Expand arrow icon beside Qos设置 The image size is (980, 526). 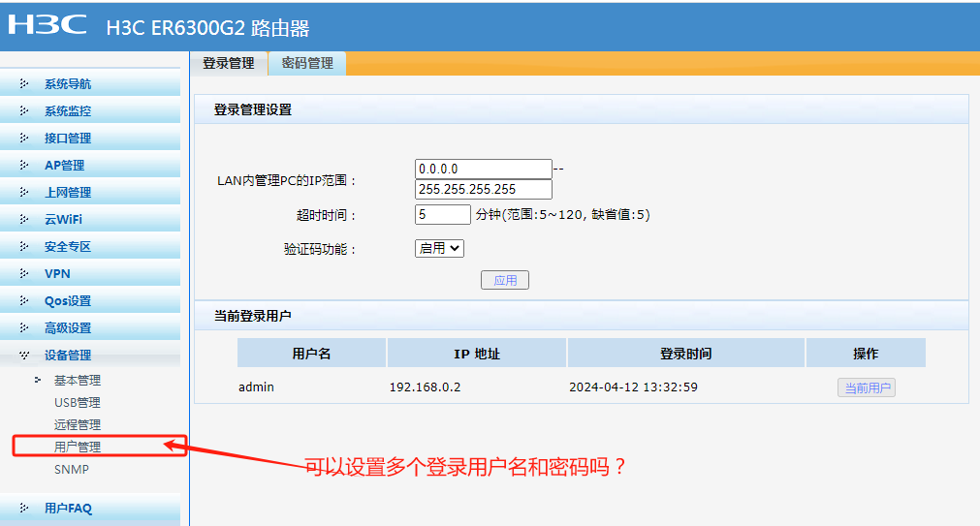(x=24, y=300)
